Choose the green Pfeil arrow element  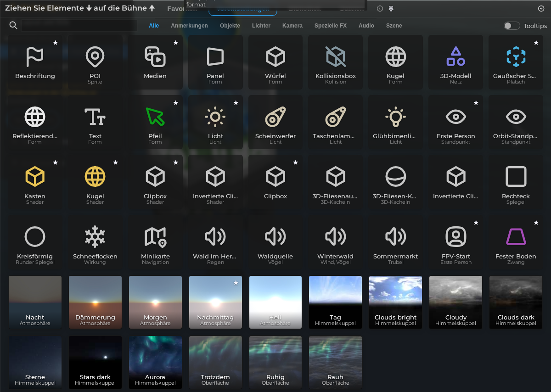click(155, 122)
